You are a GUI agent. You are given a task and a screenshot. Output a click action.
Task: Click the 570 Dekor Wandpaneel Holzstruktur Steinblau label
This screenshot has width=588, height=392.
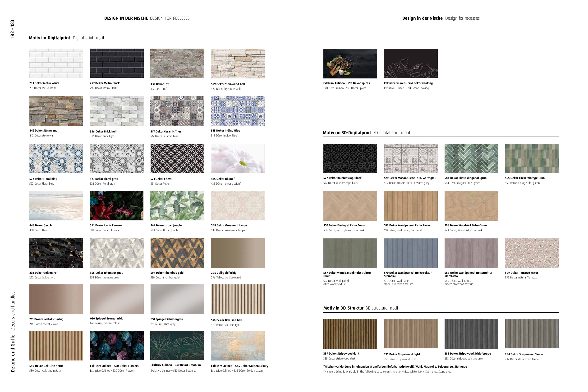[408, 274]
